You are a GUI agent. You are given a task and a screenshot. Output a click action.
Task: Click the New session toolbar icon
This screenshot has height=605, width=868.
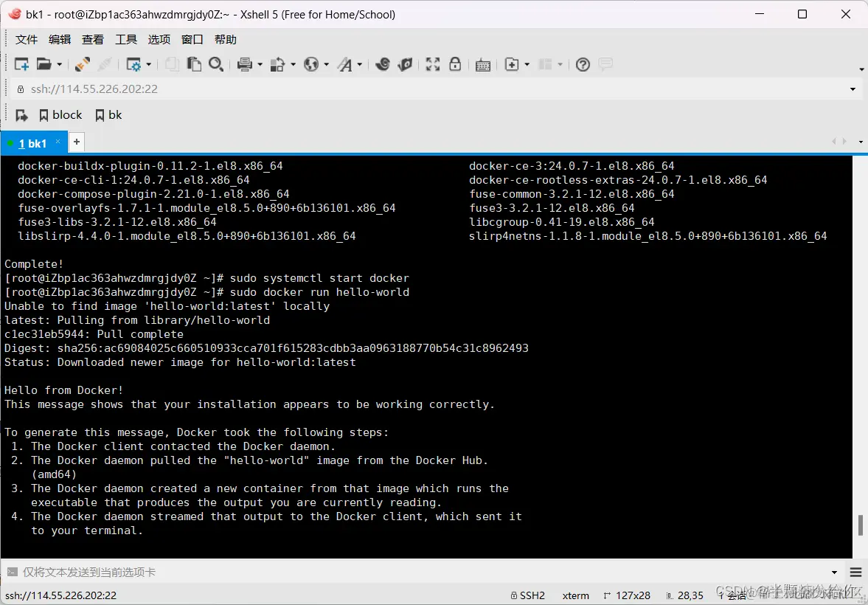coord(21,64)
